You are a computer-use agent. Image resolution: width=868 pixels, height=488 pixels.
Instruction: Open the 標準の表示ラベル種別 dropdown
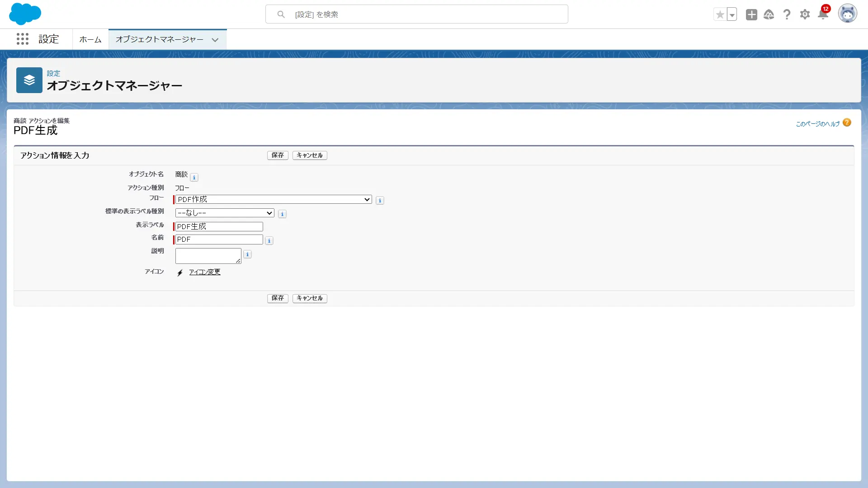(225, 213)
